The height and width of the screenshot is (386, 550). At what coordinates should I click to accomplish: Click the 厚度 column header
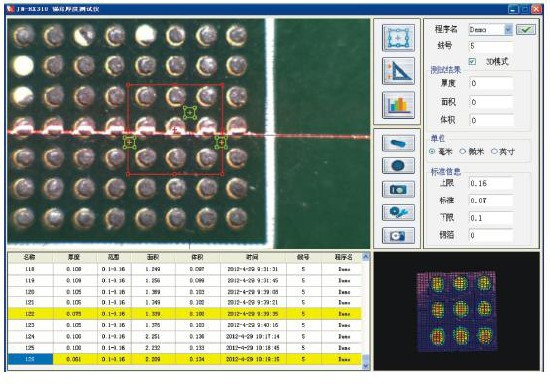click(x=74, y=257)
